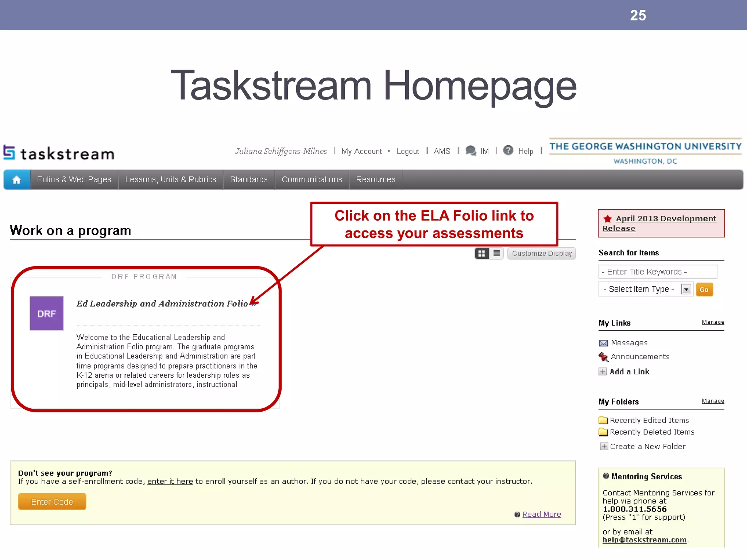The width and height of the screenshot is (747, 560).
Task: Click Manage next to My Links
Action: tap(713, 322)
